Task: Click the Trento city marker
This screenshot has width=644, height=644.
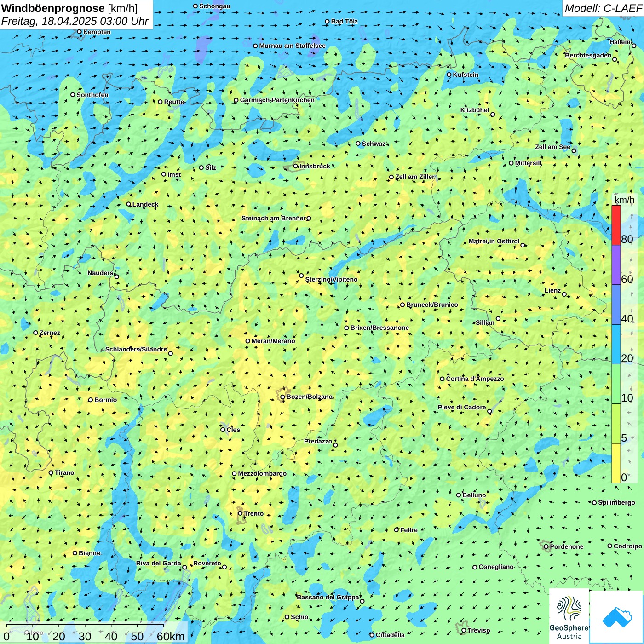Action: pyautogui.click(x=240, y=513)
